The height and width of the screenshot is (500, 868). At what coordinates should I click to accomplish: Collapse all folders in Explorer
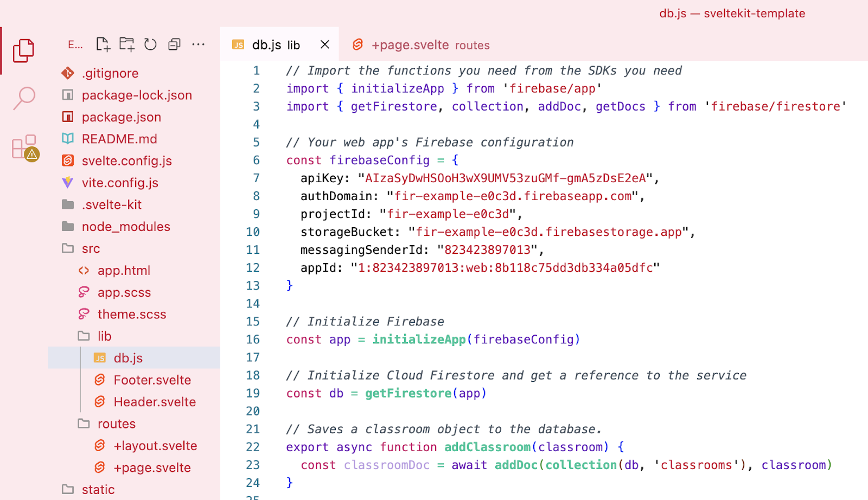pos(174,44)
